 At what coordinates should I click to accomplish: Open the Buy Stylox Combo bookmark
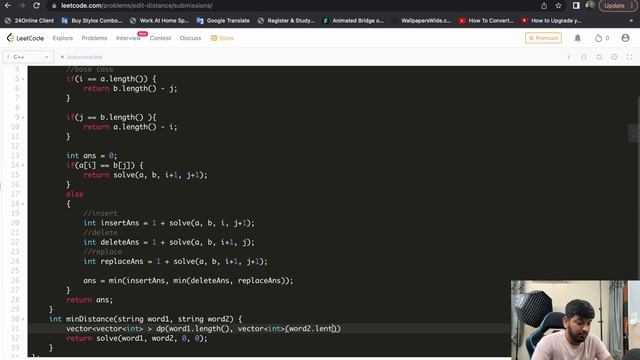[91, 20]
